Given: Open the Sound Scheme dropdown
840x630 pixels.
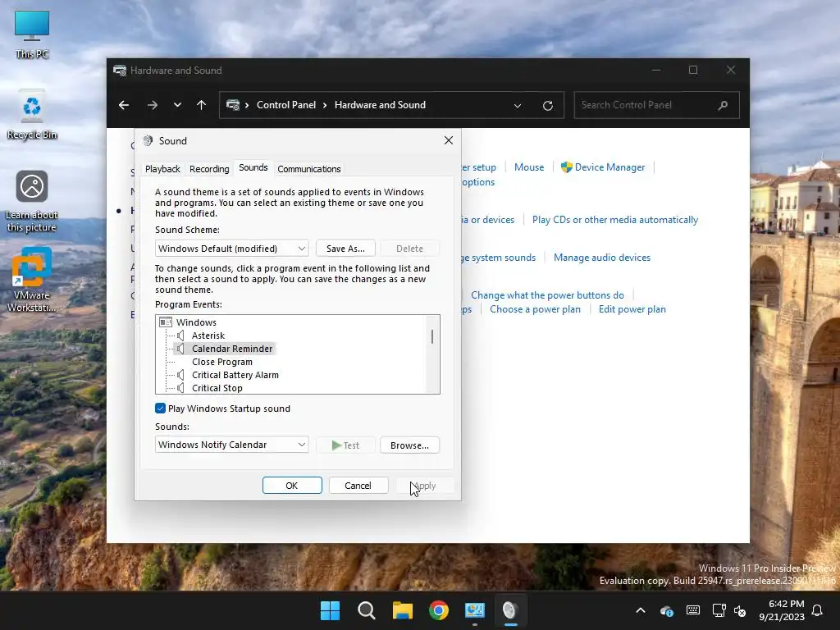Looking at the screenshot, I should 231,249.
